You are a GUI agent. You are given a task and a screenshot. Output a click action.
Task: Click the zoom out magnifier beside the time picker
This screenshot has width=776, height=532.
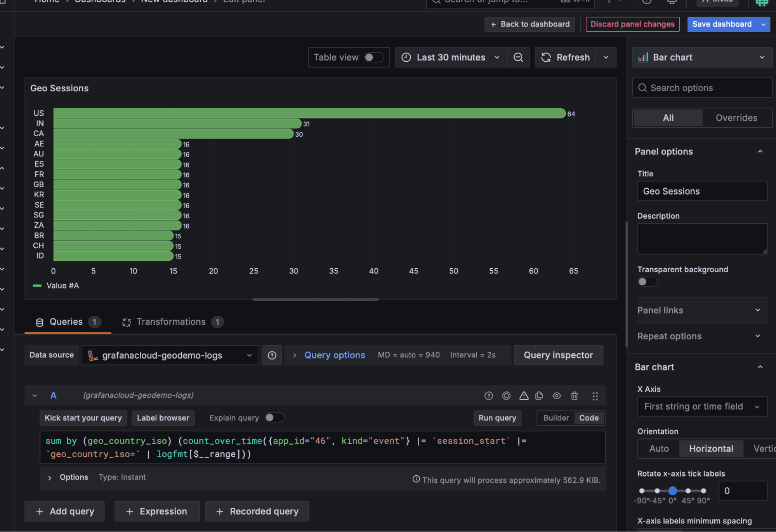[518, 57]
